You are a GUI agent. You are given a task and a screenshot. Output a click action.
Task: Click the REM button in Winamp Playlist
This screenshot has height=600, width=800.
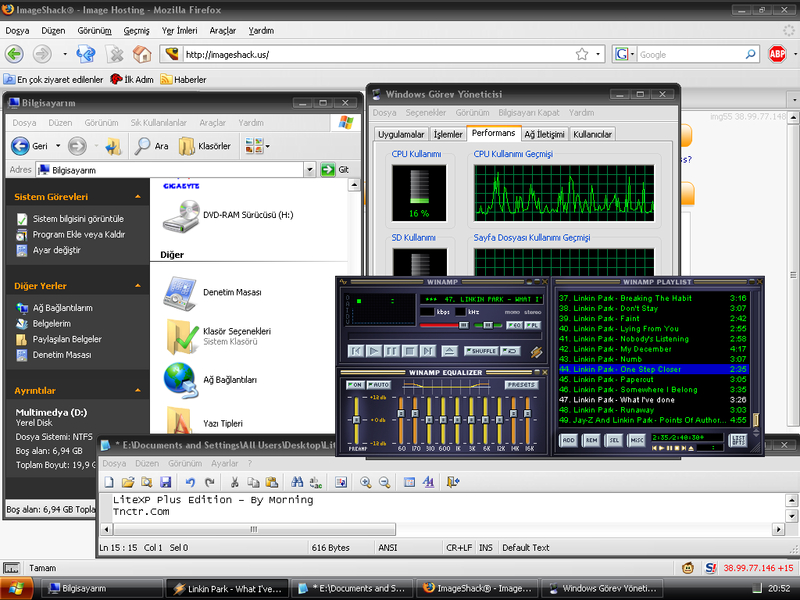591,440
